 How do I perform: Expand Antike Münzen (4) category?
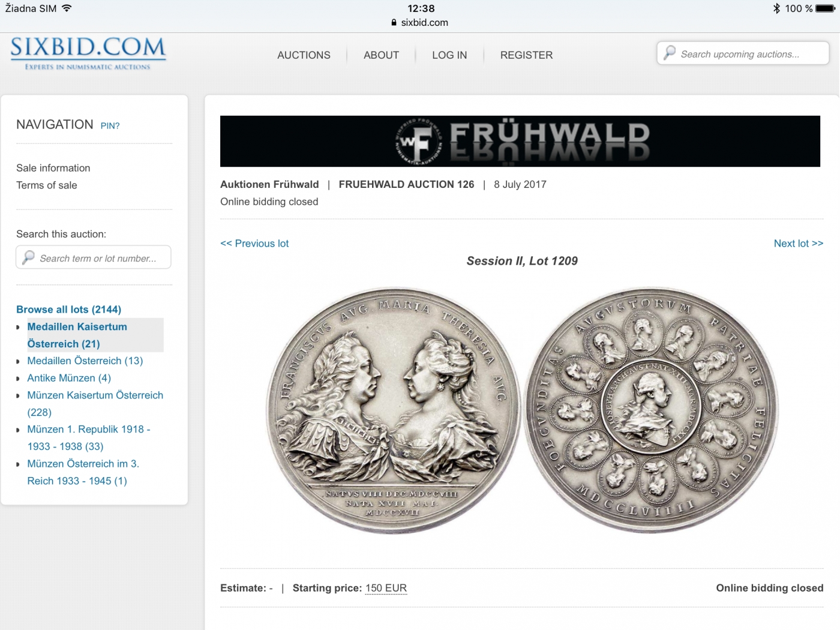pos(69,378)
